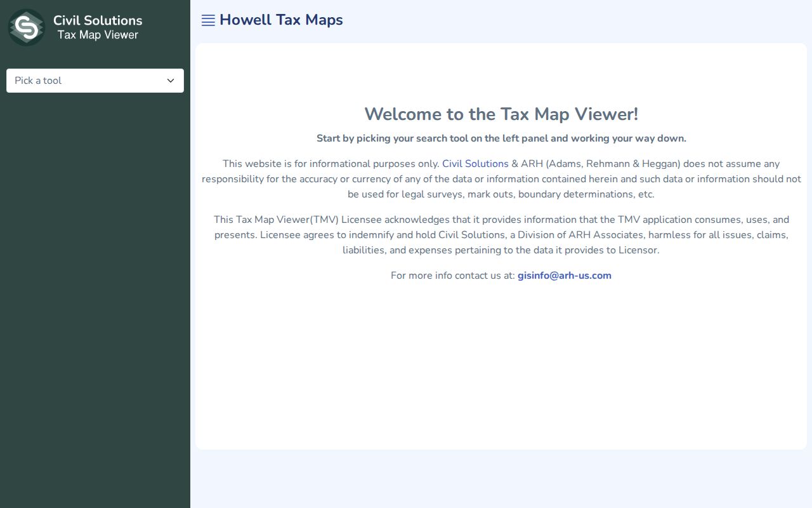Toggle the sidebar hamburger menu icon

point(208,20)
